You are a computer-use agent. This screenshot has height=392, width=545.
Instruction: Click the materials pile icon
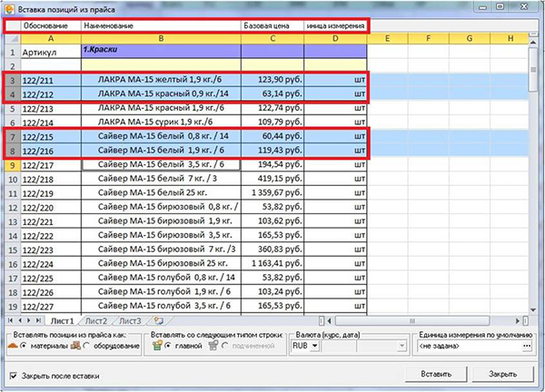13,346
